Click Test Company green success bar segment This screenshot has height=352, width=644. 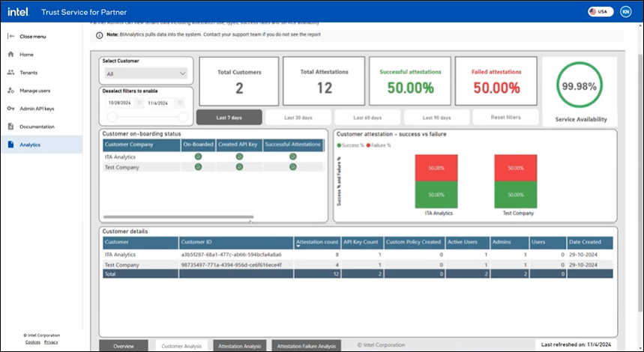click(x=516, y=195)
